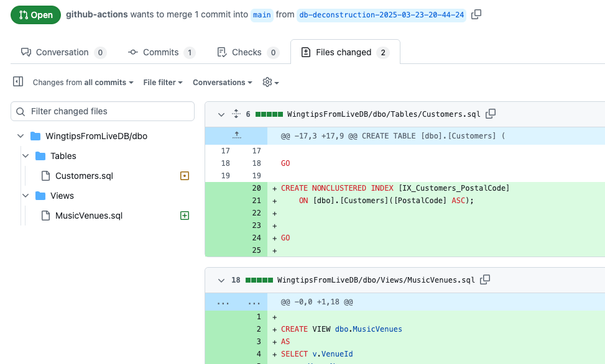
Task: Click the CREATE VIEW dbo.MusicVenues code line
Action: tap(341, 329)
